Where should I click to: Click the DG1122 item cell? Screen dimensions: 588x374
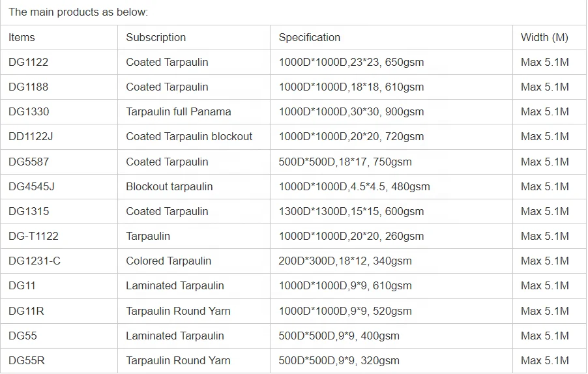pyautogui.click(x=29, y=63)
